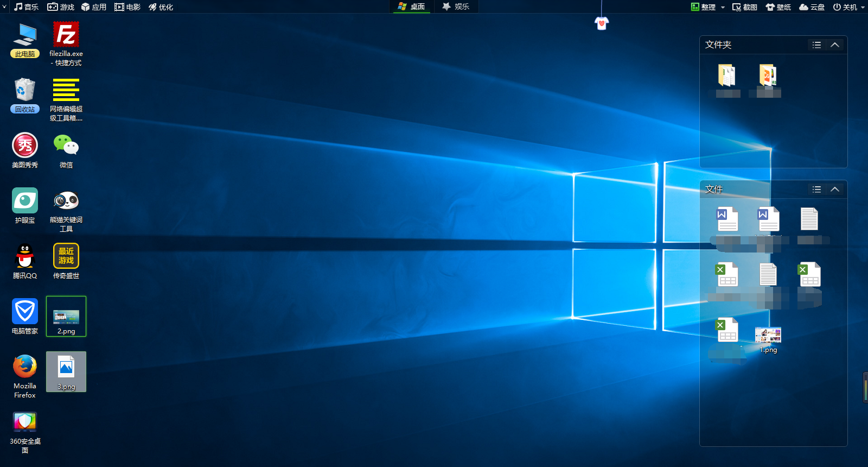
Task: Open the 微信 WeChat icon
Action: [66, 146]
